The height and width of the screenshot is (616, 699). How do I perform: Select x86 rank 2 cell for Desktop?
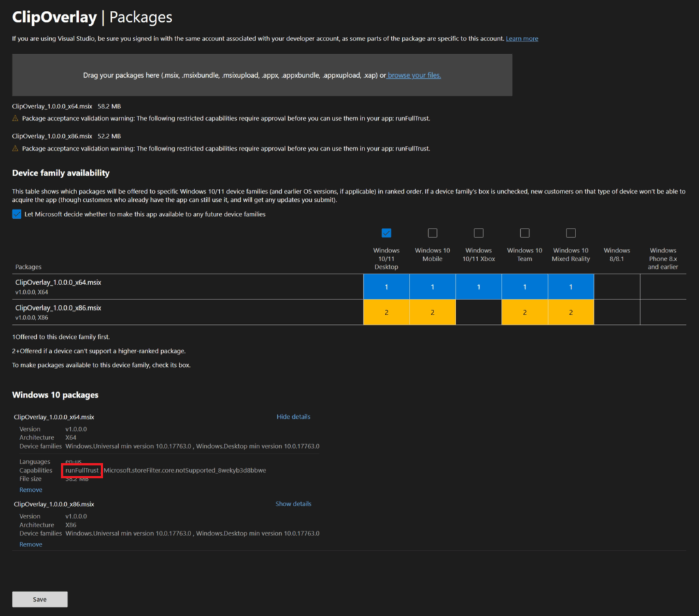click(x=386, y=312)
